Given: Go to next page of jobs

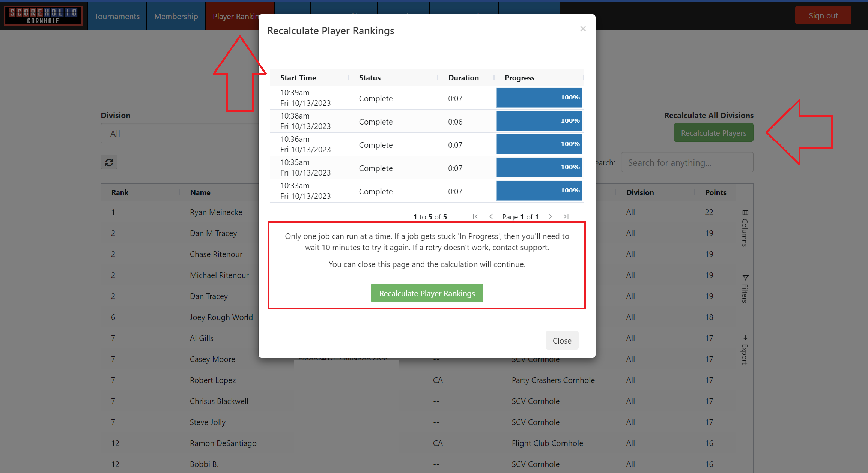Looking at the screenshot, I should 550,216.
